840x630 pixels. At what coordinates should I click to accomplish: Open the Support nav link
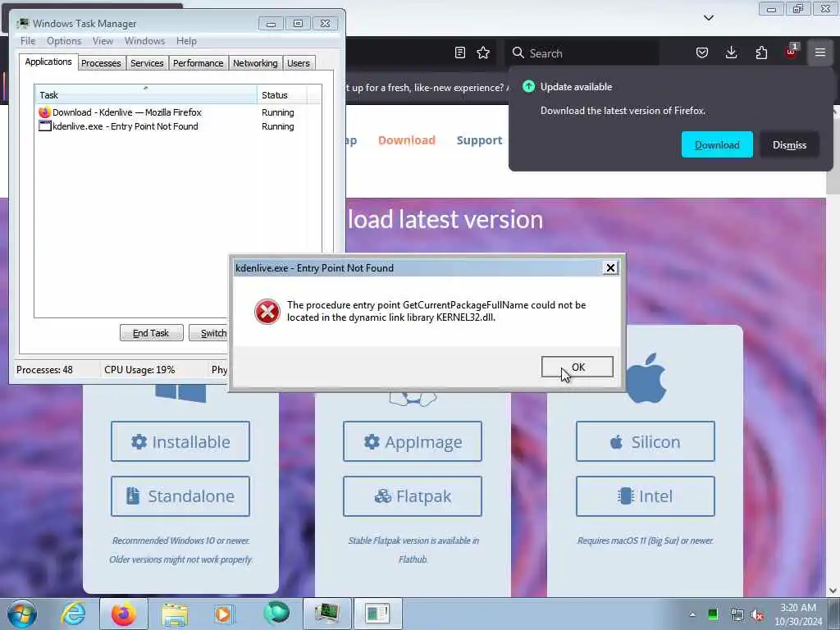(479, 140)
